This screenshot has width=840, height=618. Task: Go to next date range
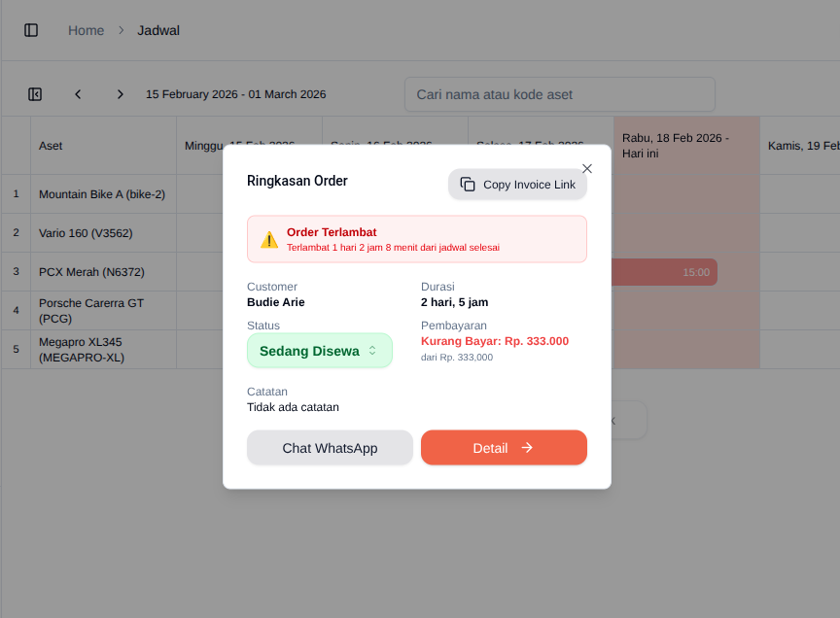121,94
